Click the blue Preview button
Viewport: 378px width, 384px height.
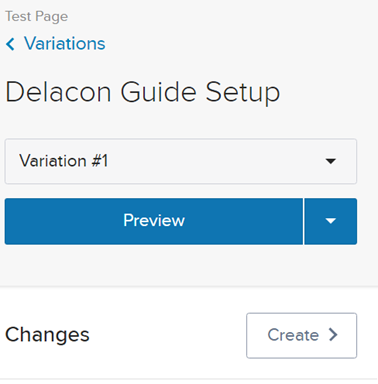pos(154,221)
